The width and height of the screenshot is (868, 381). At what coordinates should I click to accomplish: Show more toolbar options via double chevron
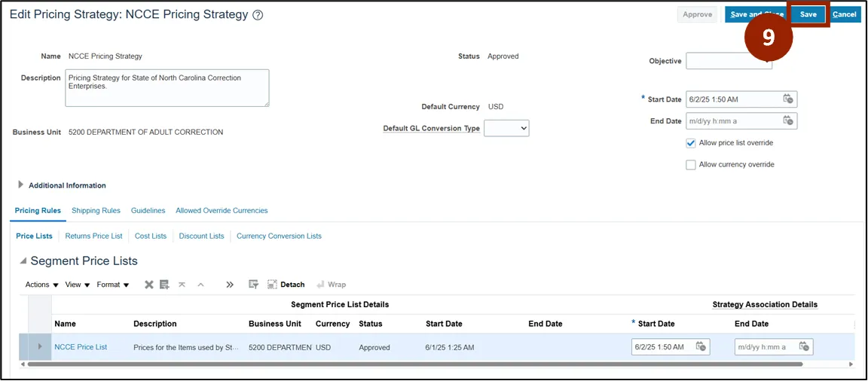[x=230, y=284]
